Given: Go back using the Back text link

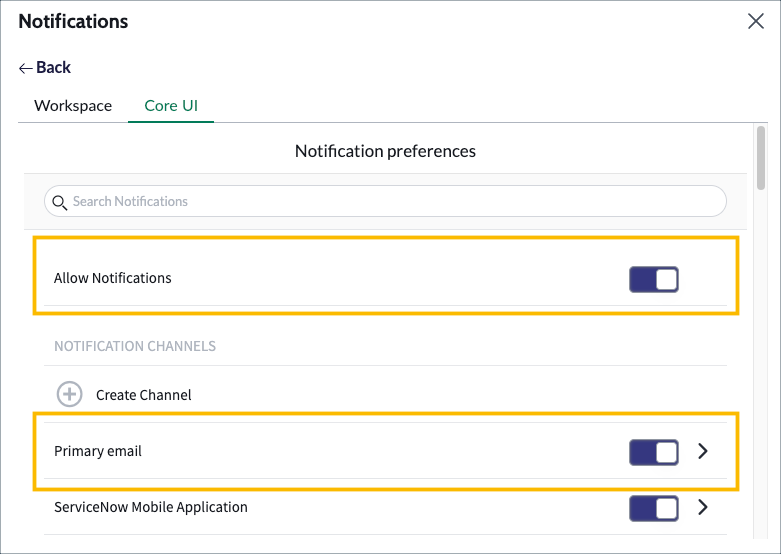Looking at the screenshot, I should [x=54, y=68].
